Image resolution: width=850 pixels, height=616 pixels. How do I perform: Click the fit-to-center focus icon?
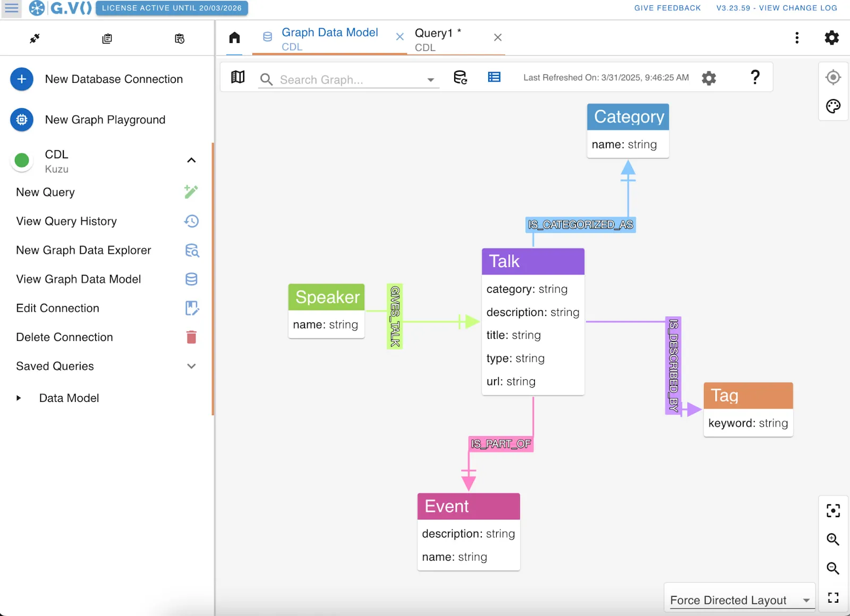tap(833, 511)
